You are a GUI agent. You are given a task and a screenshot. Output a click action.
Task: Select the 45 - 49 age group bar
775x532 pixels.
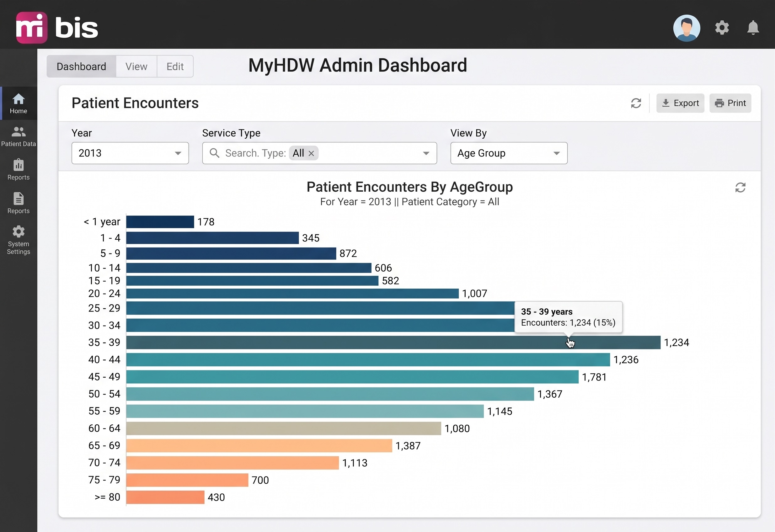tap(352, 377)
